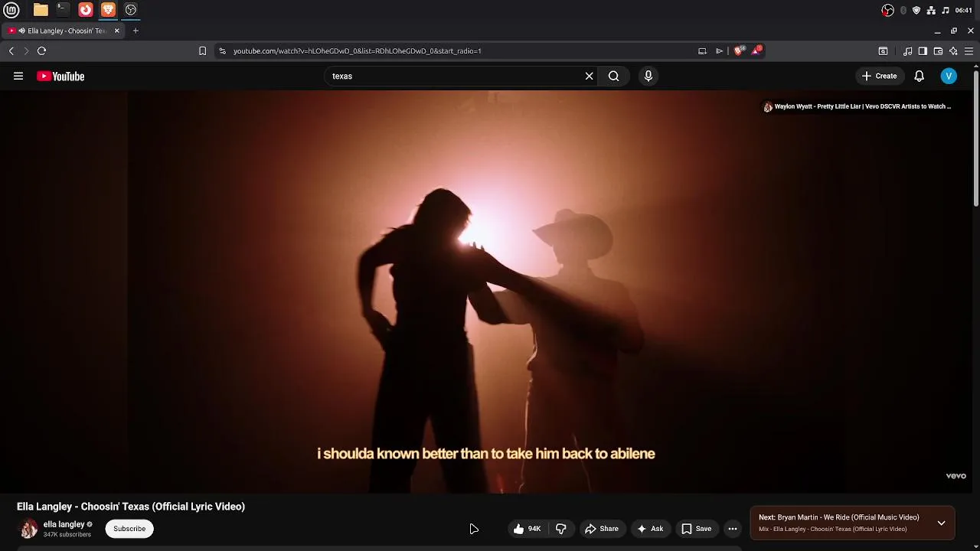This screenshot has height=551, width=980.
Task: Switch to OBS Studio in the panel
Action: coord(131,10)
